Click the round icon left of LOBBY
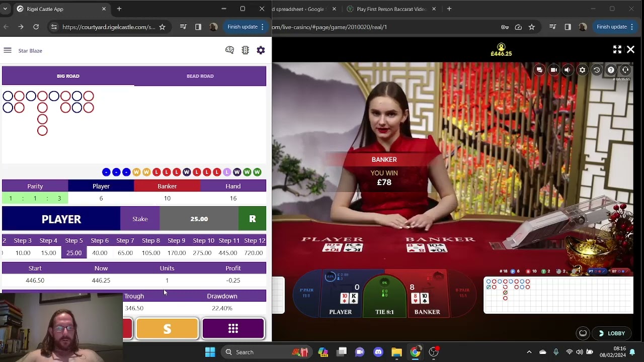Viewport: 644px width, 362px height. (x=583, y=333)
